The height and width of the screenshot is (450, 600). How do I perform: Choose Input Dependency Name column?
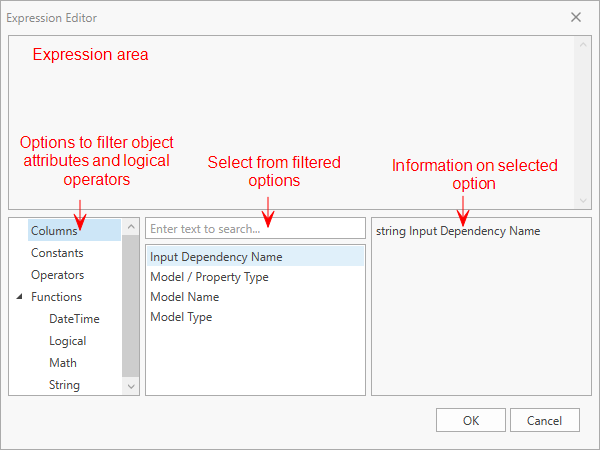click(216, 257)
